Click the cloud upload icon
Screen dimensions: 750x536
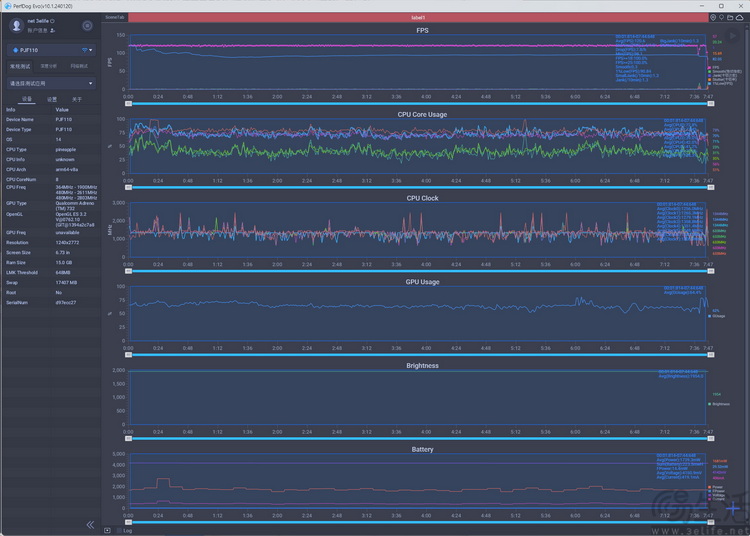(x=739, y=17)
